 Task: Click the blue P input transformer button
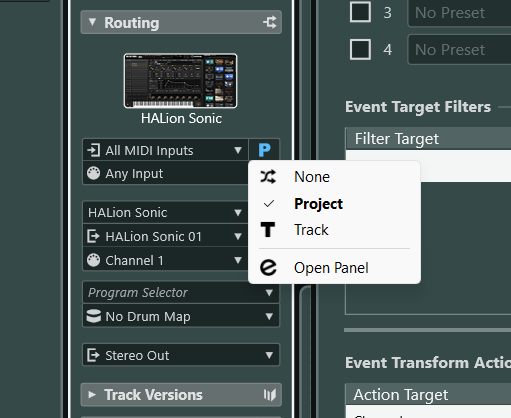coord(264,150)
